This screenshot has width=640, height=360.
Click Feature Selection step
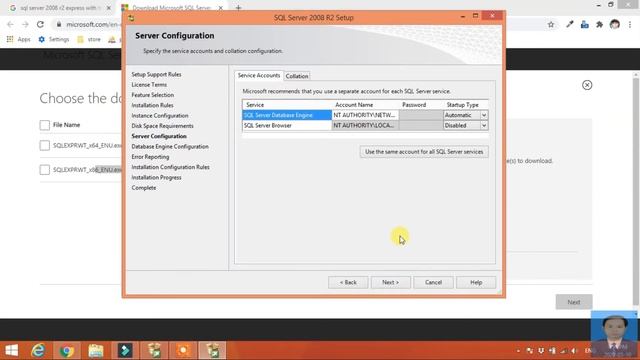153,95
